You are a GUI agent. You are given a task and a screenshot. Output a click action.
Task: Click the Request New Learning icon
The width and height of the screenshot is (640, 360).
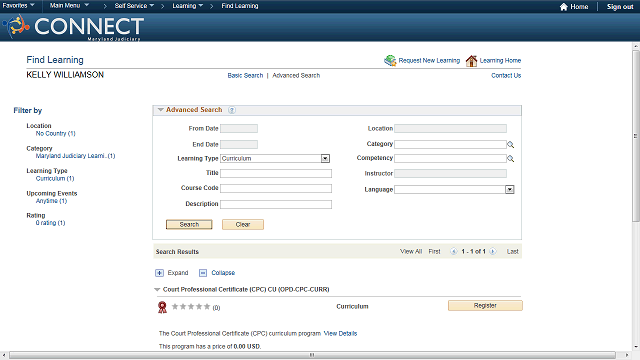point(390,60)
